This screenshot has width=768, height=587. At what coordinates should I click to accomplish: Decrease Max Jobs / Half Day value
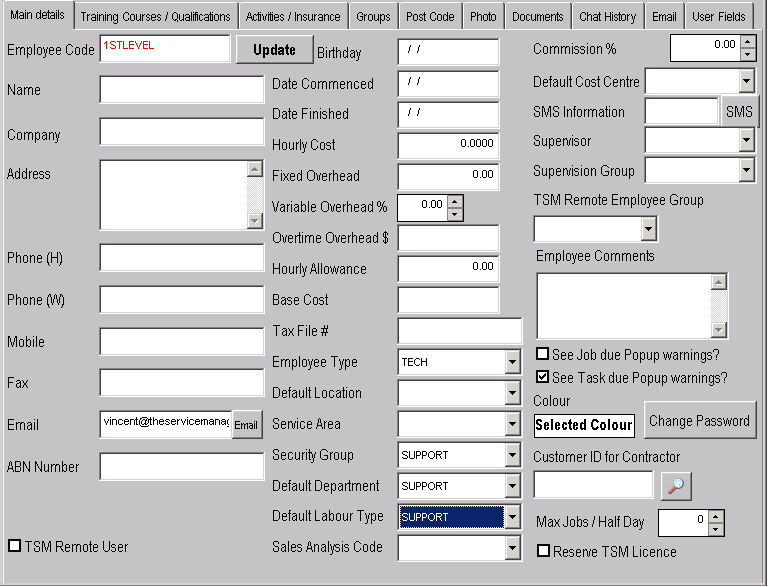tap(715, 528)
